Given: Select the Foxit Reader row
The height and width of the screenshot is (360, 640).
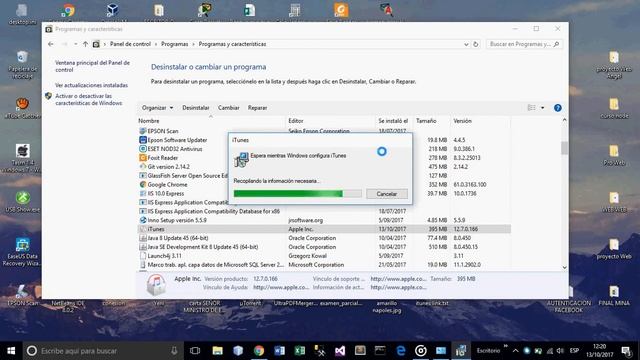Looking at the screenshot, I should [324, 158].
